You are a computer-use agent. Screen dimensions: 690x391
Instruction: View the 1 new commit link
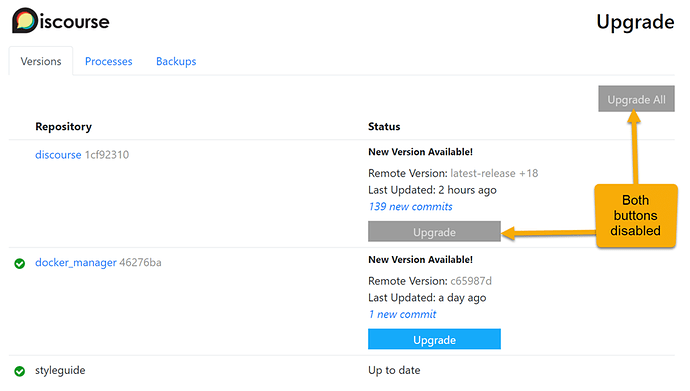[x=402, y=314]
